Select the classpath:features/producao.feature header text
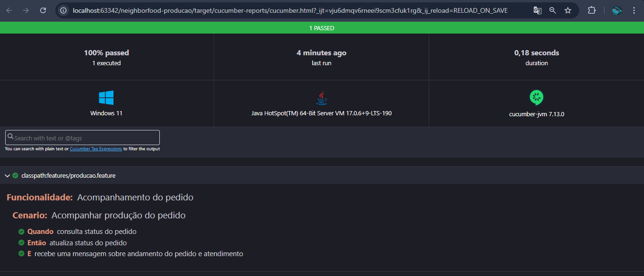The height and width of the screenshot is (276, 644). [69, 175]
